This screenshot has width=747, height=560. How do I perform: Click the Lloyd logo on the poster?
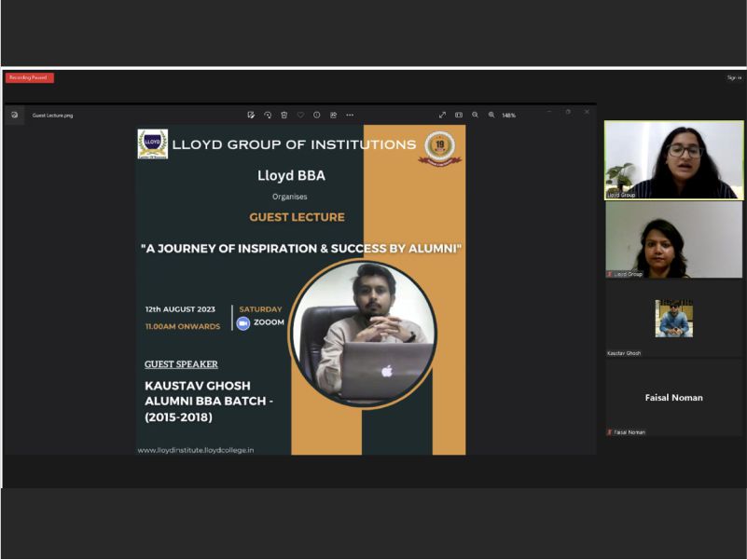click(x=152, y=143)
